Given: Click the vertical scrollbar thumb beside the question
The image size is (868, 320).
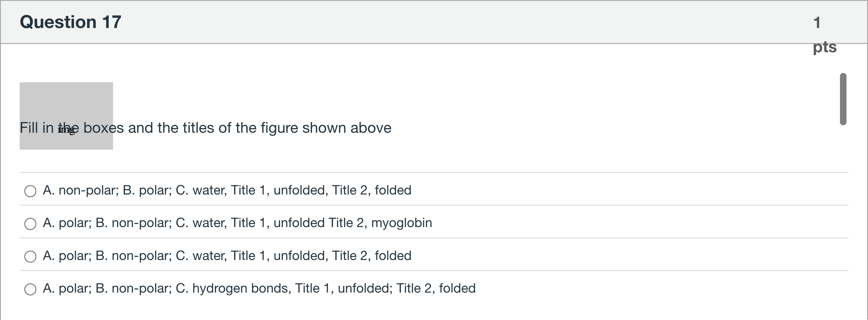Looking at the screenshot, I should [843, 99].
